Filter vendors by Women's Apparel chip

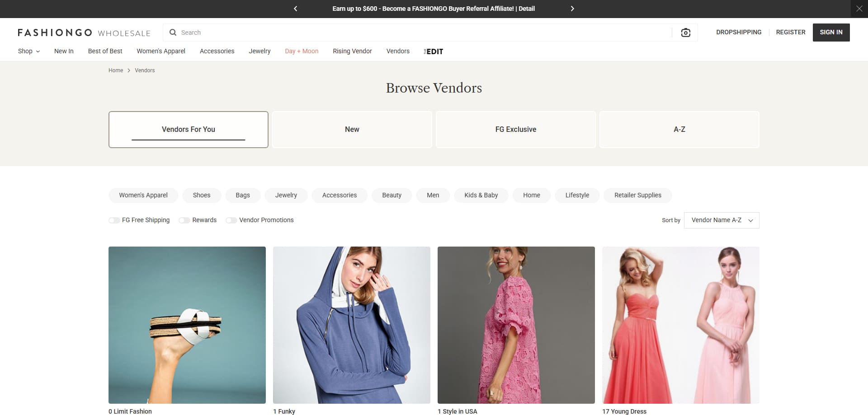pos(143,195)
